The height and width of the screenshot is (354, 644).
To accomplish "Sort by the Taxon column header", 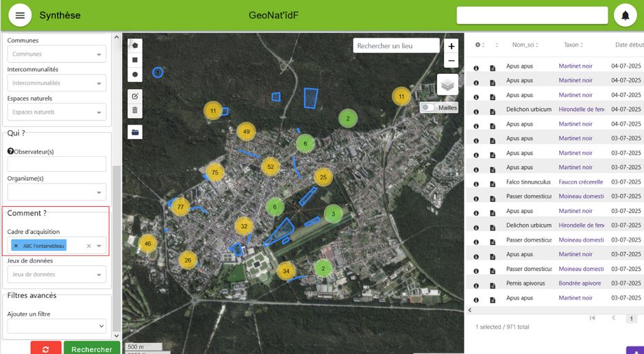I will tap(571, 45).
